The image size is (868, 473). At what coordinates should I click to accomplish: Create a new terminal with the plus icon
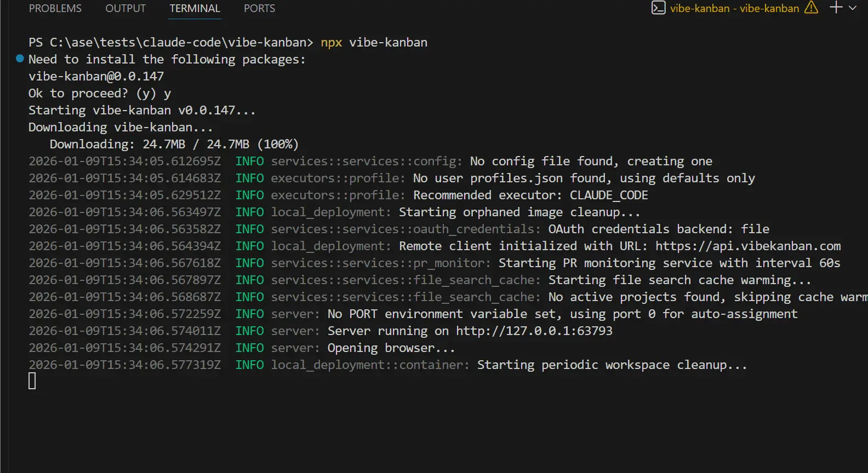tap(836, 8)
